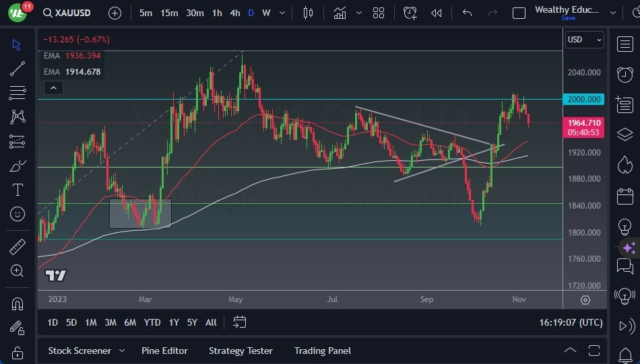Open the chart layout selector
This screenshot has height=364, width=640.
click(x=519, y=13)
